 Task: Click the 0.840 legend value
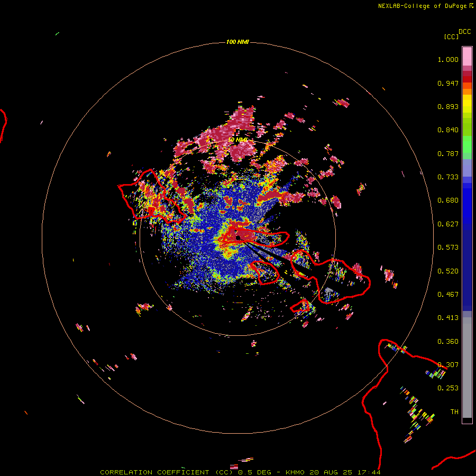click(x=448, y=130)
